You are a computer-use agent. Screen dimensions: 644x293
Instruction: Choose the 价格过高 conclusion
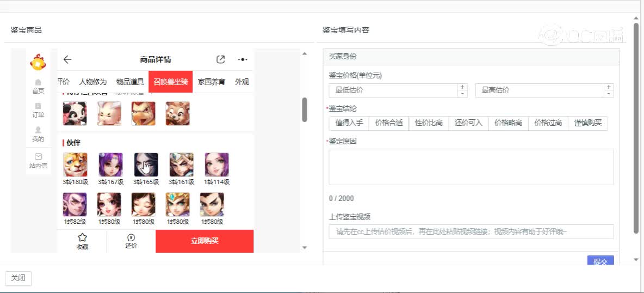click(548, 123)
